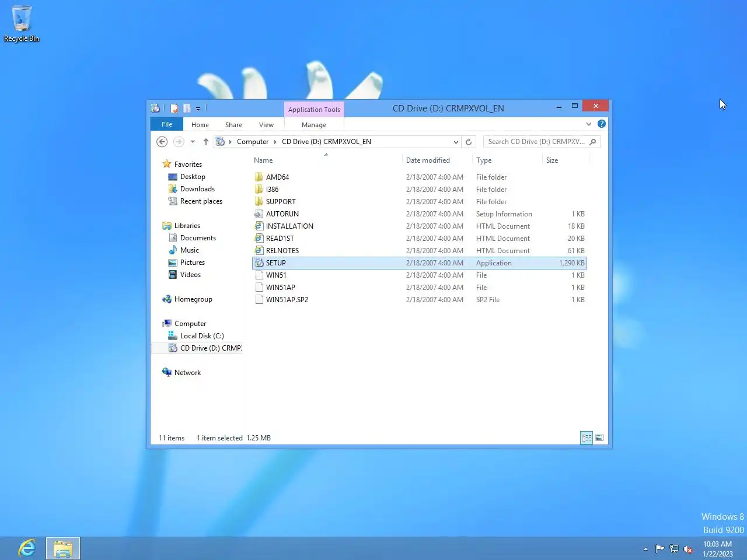The image size is (747, 560).
Task: Select the INSTALLATION HTML document icon
Action: click(259, 226)
